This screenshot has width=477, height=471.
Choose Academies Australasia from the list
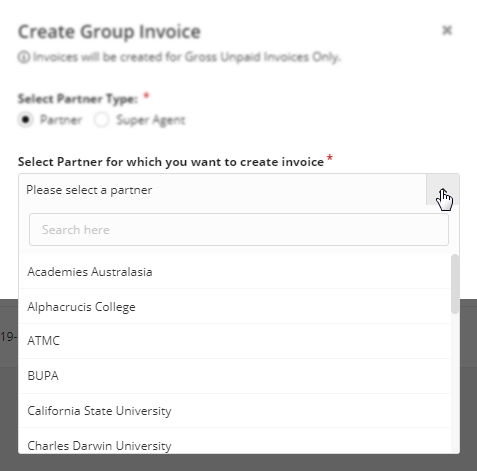[x=235, y=272]
